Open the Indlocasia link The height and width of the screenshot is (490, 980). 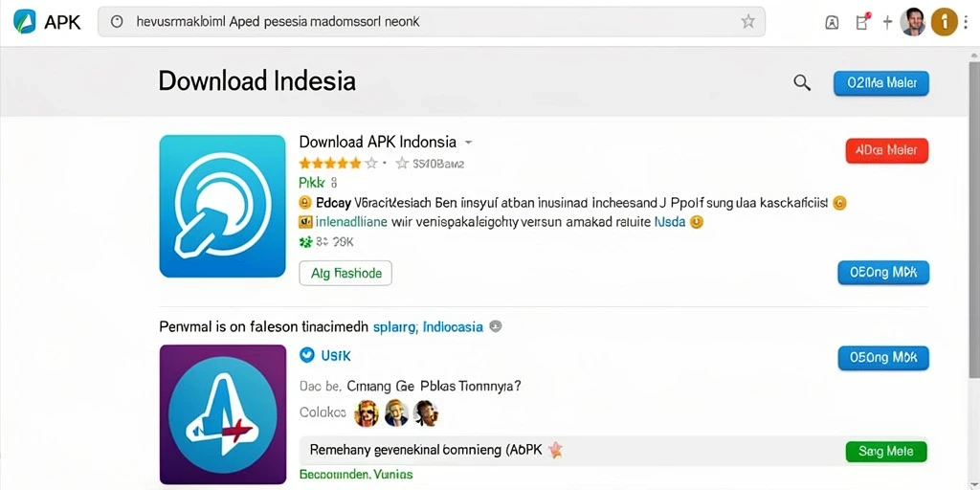point(453,326)
